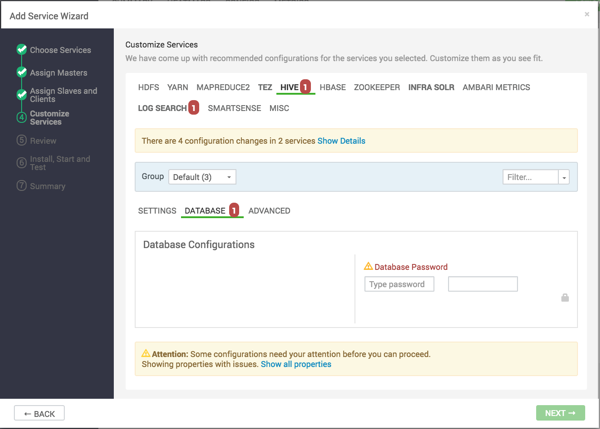The height and width of the screenshot is (429, 600).
Task: Switch to the HDFS service tab
Action: pos(148,87)
